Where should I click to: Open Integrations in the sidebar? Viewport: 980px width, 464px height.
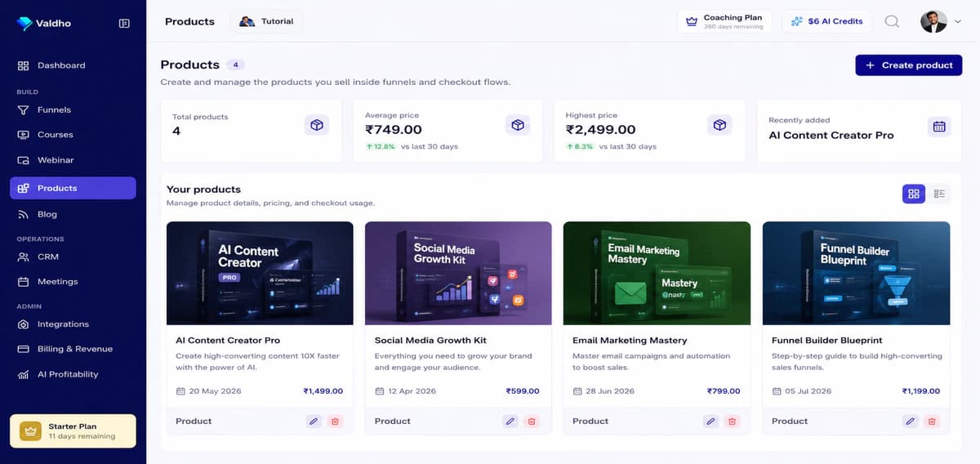73,324
